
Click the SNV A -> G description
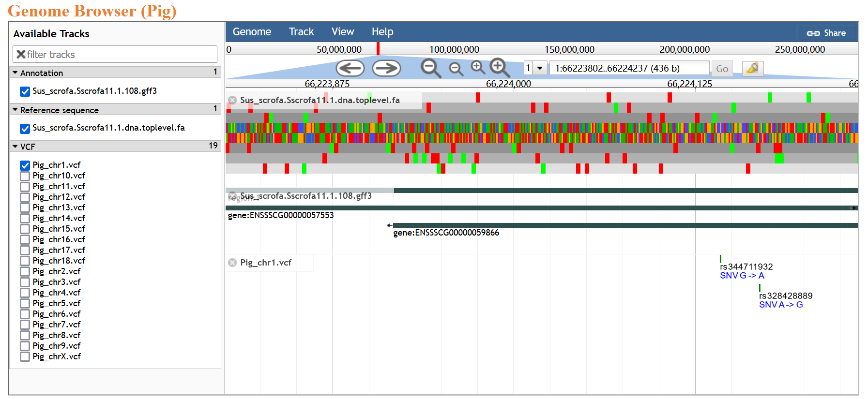tap(781, 305)
